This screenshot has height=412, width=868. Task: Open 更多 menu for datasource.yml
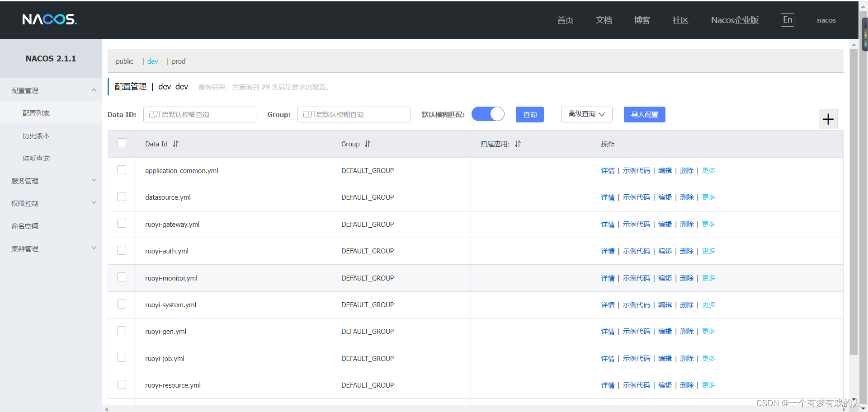click(708, 197)
